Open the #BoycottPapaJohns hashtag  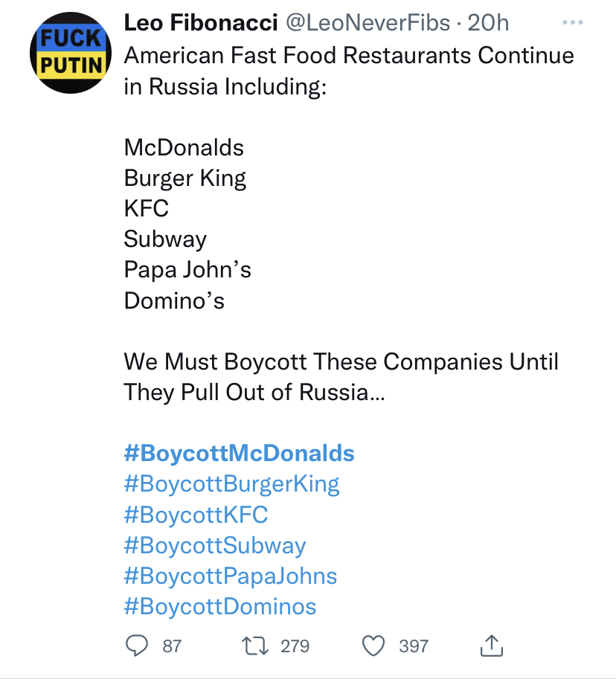coord(231,576)
